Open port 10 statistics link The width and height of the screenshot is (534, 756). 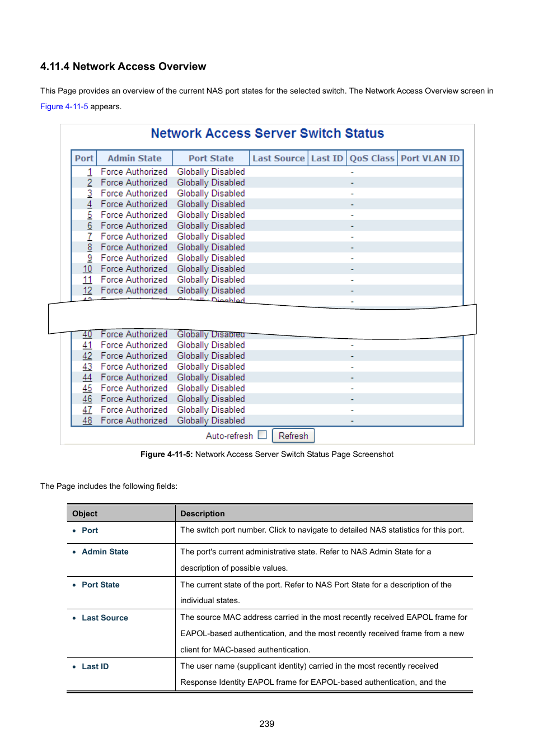[x=87, y=269]
